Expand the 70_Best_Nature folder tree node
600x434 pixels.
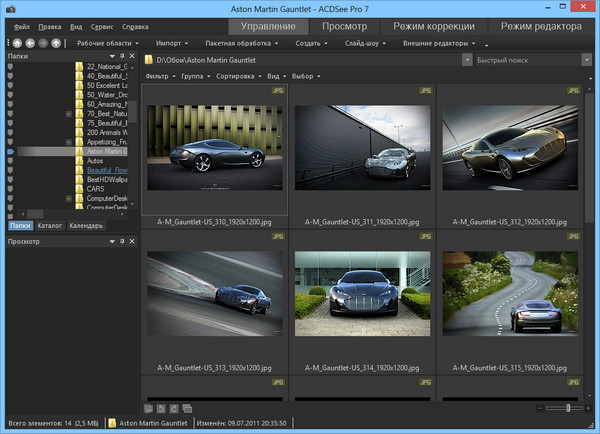68,115
